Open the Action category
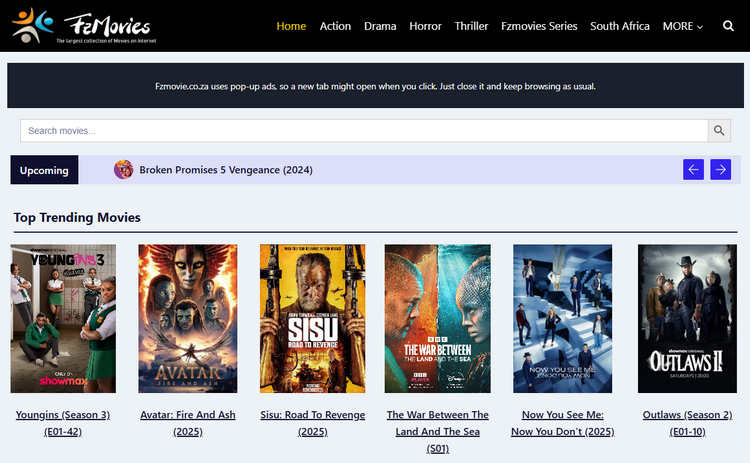The width and height of the screenshot is (750, 463). [x=335, y=26]
